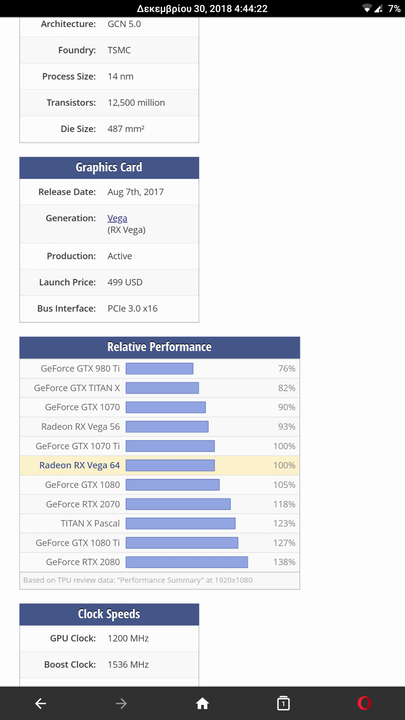
Task: Click the GeForce RTX 2070 entry
Action: 159,504
